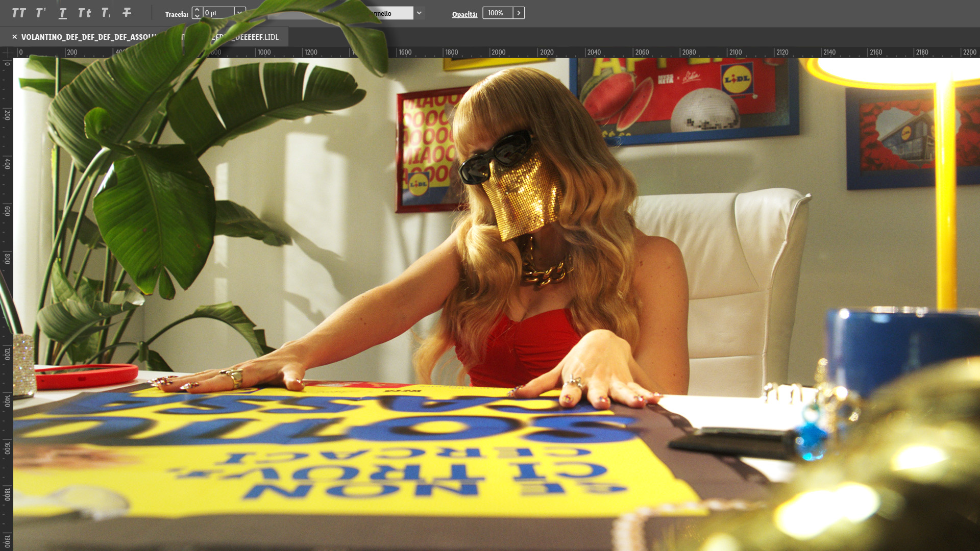Decrease the Traccia stroke value
The image size is (980, 551).
197,16
